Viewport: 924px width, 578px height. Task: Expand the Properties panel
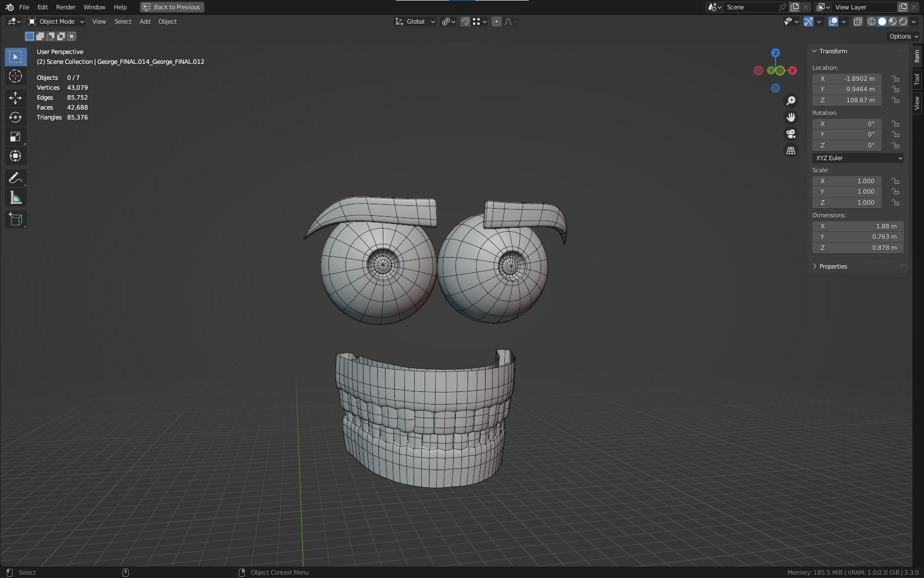click(x=815, y=266)
